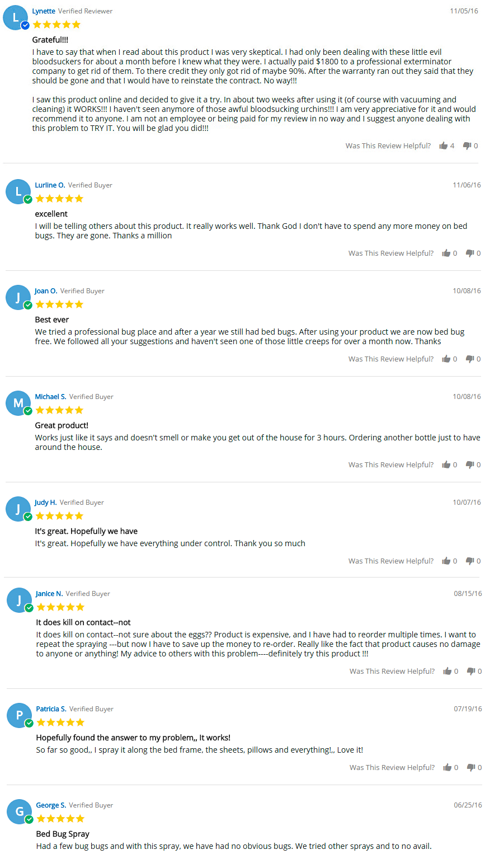The width and height of the screenshot is (504, 859).
Task: Downvote Lynette's review with thumbs down
Action: click(x=467, y=146)
